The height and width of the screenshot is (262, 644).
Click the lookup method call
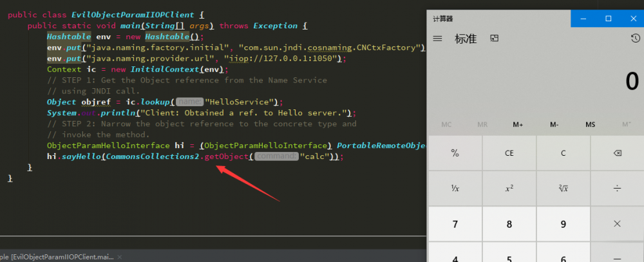[x=155, y=102]
